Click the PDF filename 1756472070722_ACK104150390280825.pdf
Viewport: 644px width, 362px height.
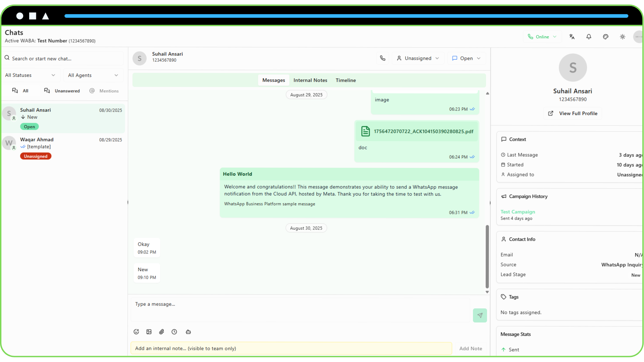423,131
